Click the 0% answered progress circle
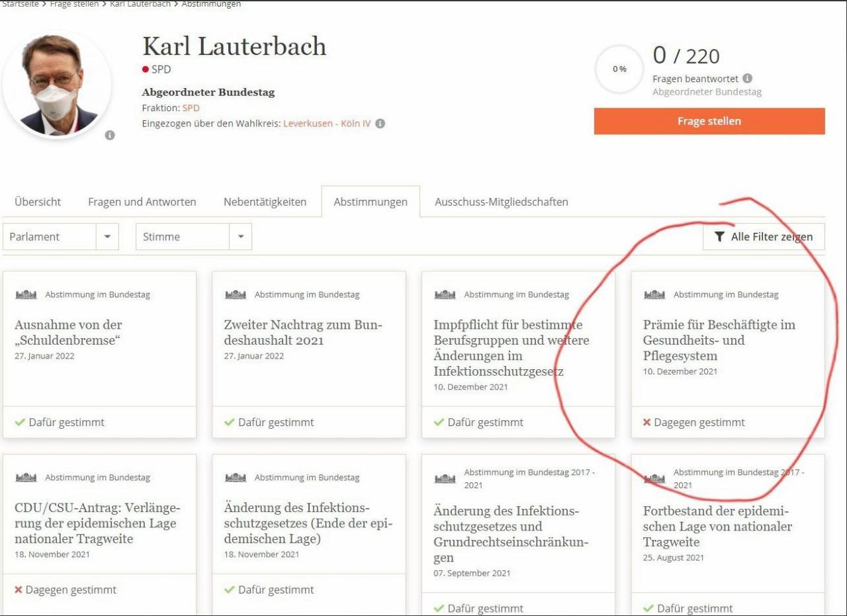 [x=620, y=69]
